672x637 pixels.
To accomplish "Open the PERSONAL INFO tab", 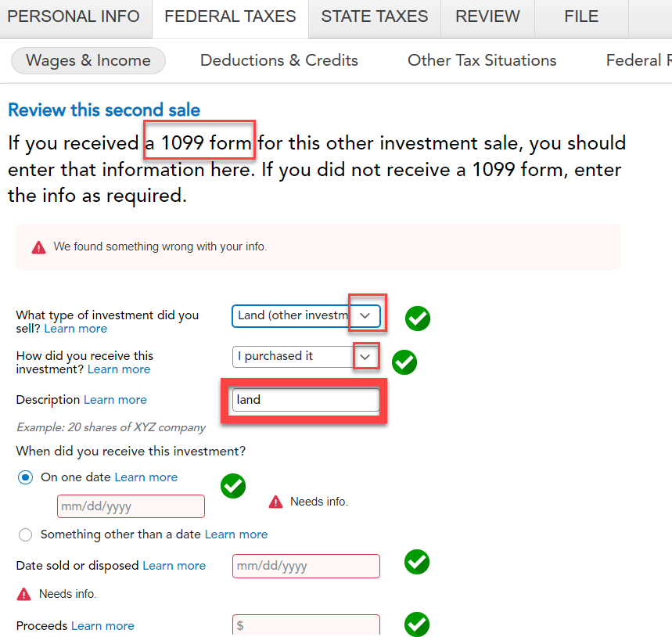I will (74, 16).
